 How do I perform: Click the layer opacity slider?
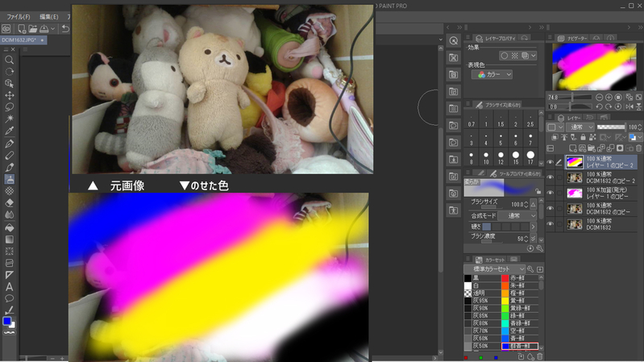tap(611, 127)
